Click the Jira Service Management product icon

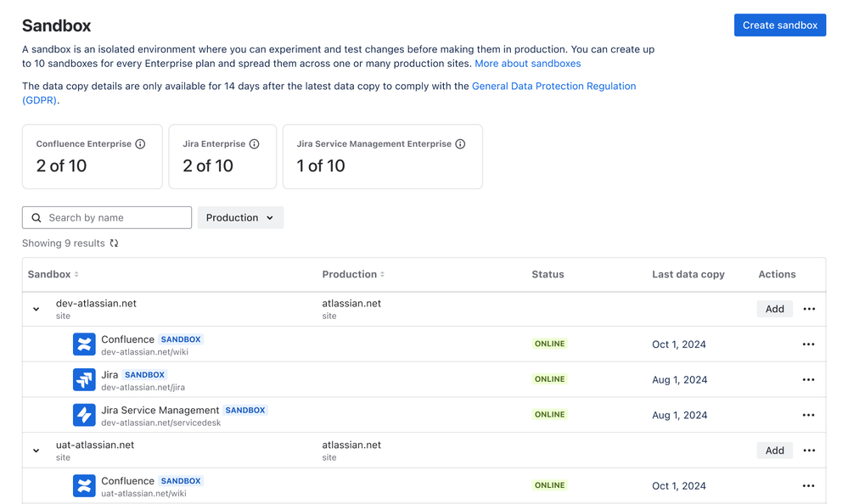[x=84, y=415]
